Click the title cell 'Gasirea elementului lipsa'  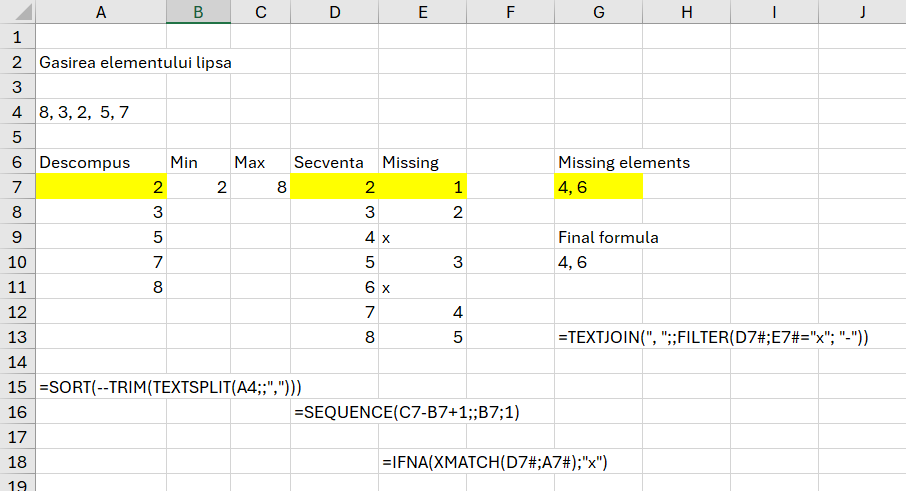coord(135,62)
